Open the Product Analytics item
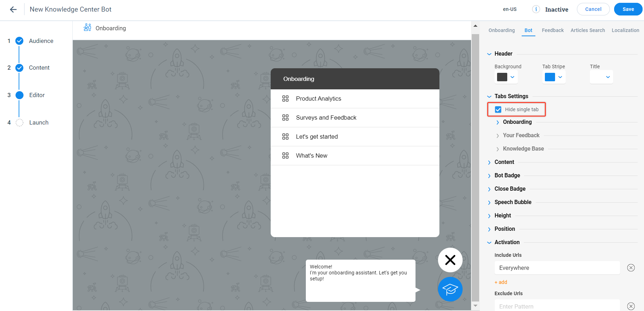 click(355, 99)
